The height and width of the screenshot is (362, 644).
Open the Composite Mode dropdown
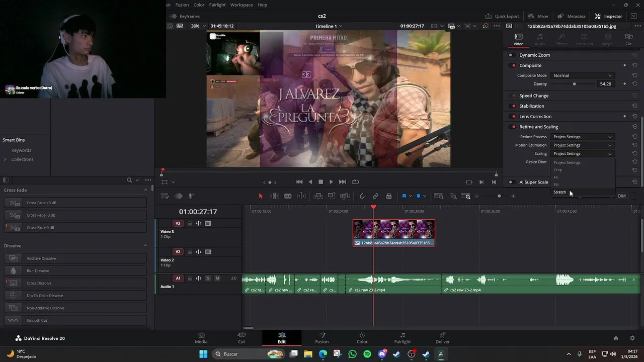582,75
